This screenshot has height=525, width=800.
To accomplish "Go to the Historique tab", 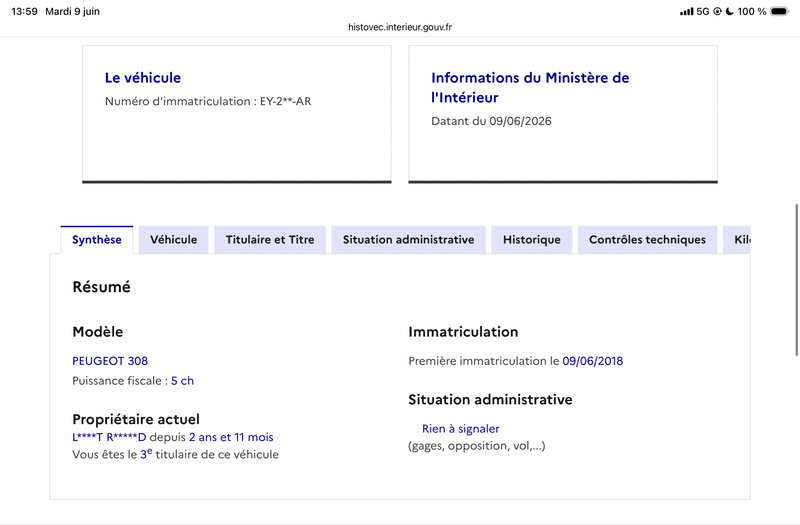I will tap(532, 240).
